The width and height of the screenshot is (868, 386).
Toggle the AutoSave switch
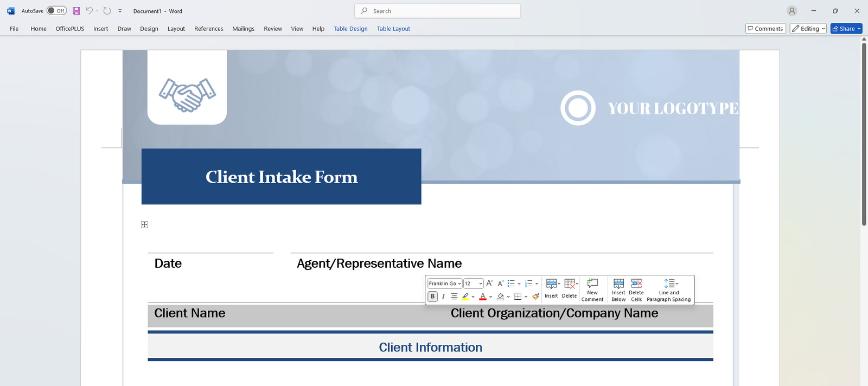56,11
